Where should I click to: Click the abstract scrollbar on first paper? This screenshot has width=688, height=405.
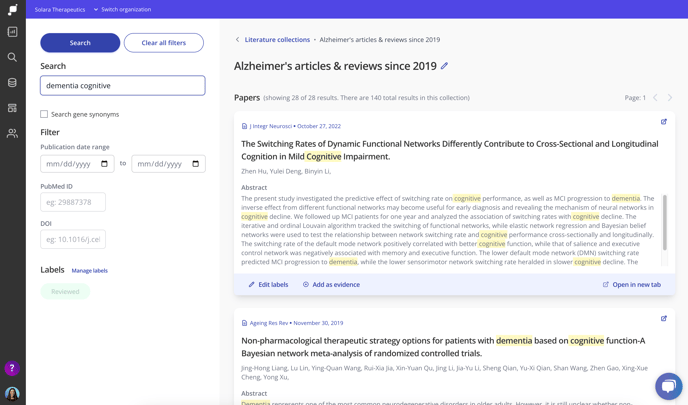click(665, 222)
